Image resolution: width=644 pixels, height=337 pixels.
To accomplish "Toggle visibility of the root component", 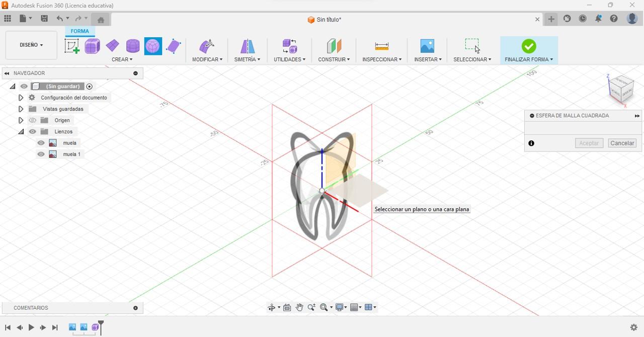I will point(24,87).
